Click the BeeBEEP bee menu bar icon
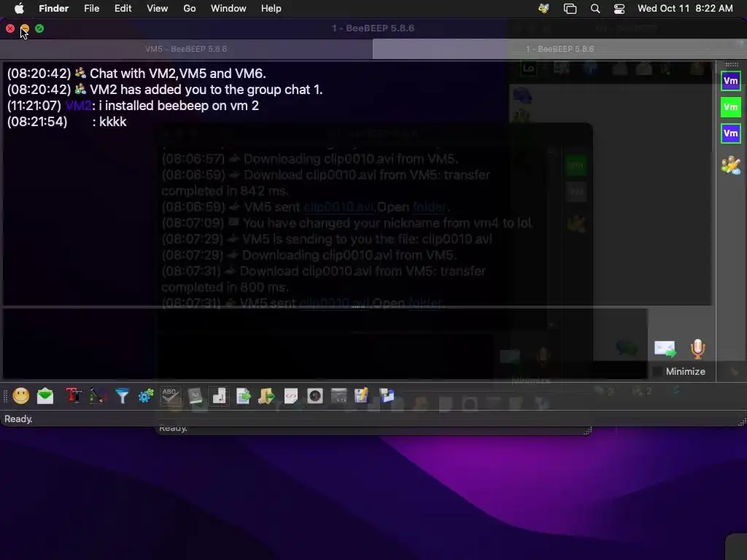747x560 pixels. 543,9
